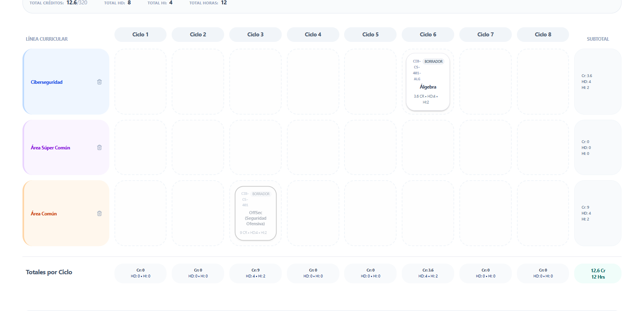The width and height of the screenshot is (644, 311).
Task: Click the Ciclo 6 column header
Action: click(428, 34)
